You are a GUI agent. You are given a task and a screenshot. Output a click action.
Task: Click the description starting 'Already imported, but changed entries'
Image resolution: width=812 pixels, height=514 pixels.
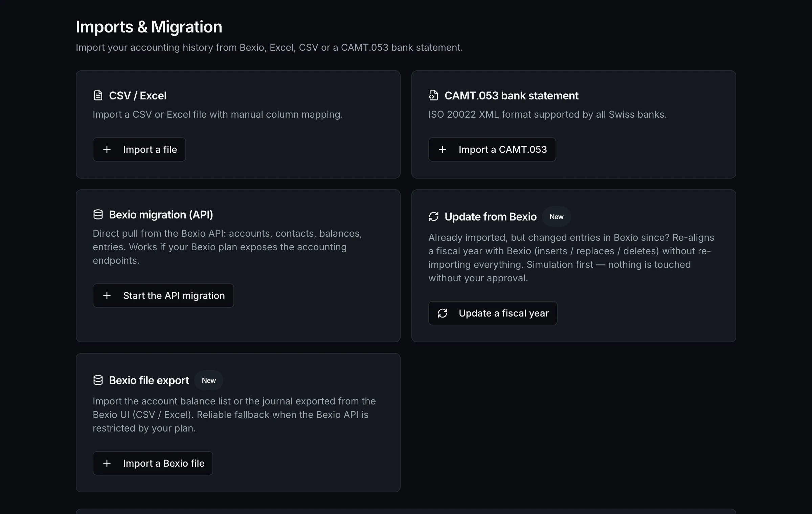click(x=571, y=258)
